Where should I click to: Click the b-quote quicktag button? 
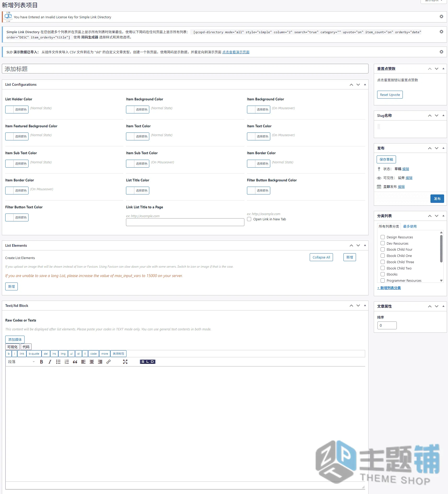tap(34, 354)
